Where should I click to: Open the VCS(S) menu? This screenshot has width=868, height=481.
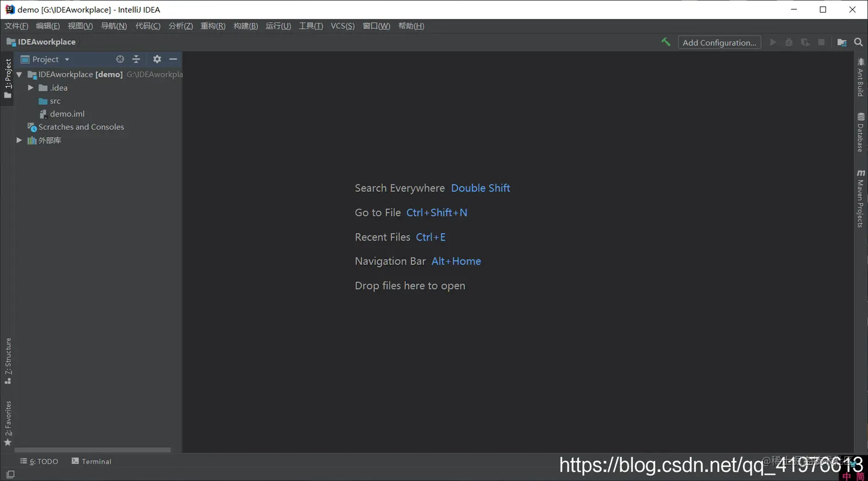point(342,26)
